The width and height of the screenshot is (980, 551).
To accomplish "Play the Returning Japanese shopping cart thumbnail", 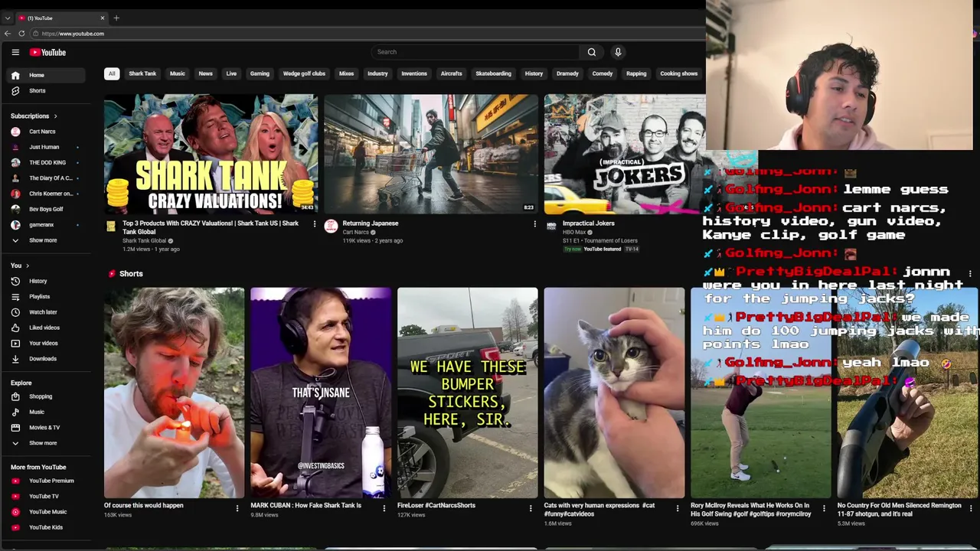I will [431, 154].
